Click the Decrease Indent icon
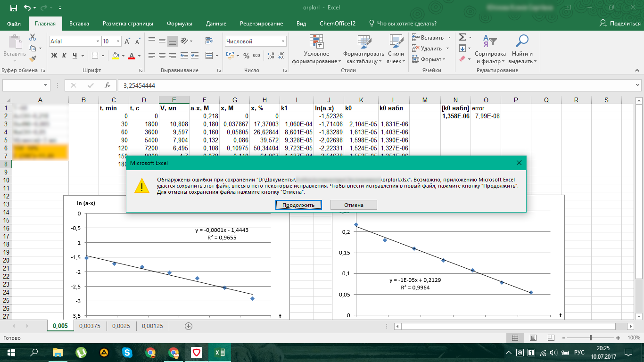Image resolution: width=644 pixels, height=362 pixels. point(184,55)
